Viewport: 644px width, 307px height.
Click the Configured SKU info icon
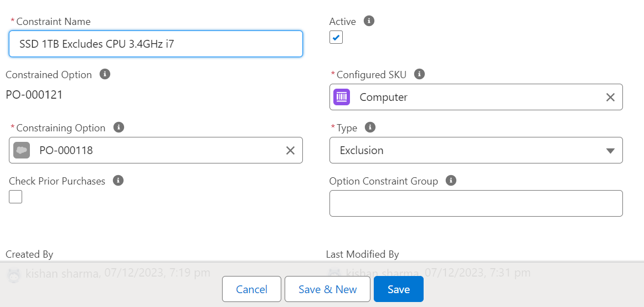click(419, 74)
